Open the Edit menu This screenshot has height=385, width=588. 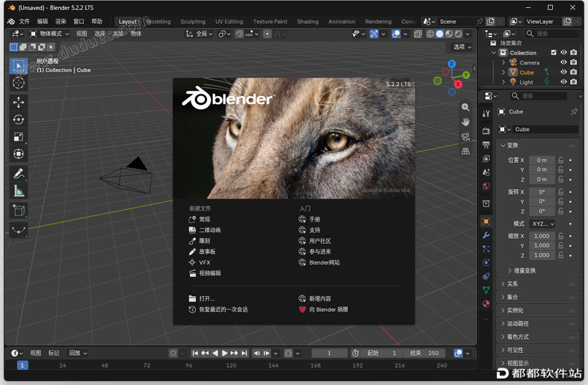(42, 22)
